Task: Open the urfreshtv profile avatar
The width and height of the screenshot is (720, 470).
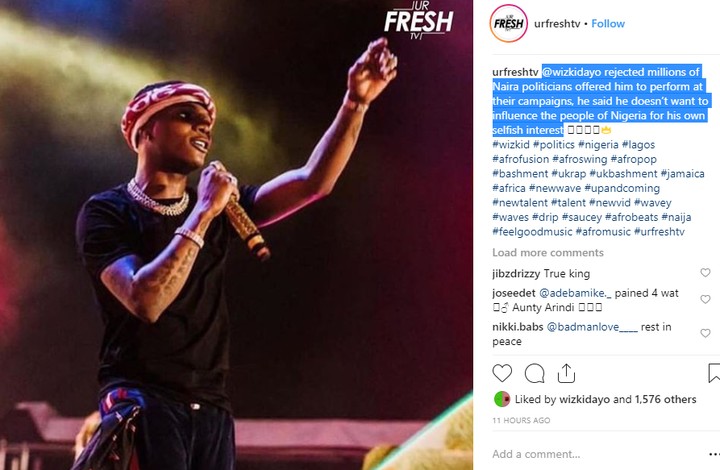Action: point(508,23)
